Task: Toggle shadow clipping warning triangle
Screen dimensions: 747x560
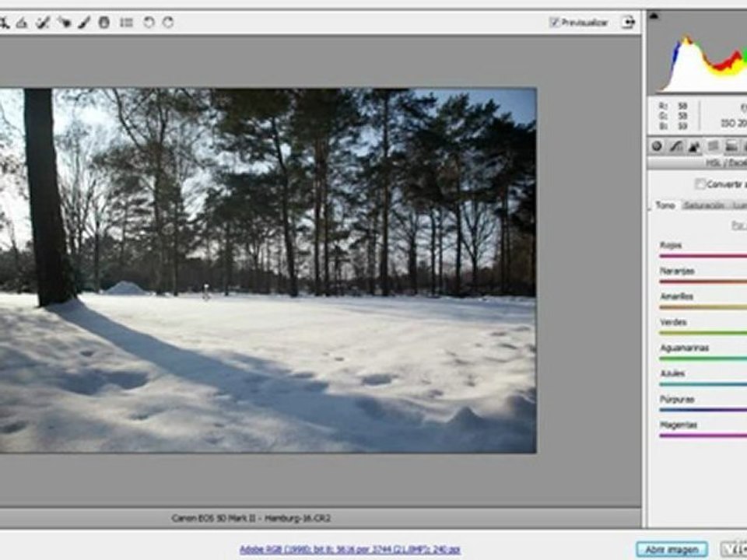Action: coord(654,16)
